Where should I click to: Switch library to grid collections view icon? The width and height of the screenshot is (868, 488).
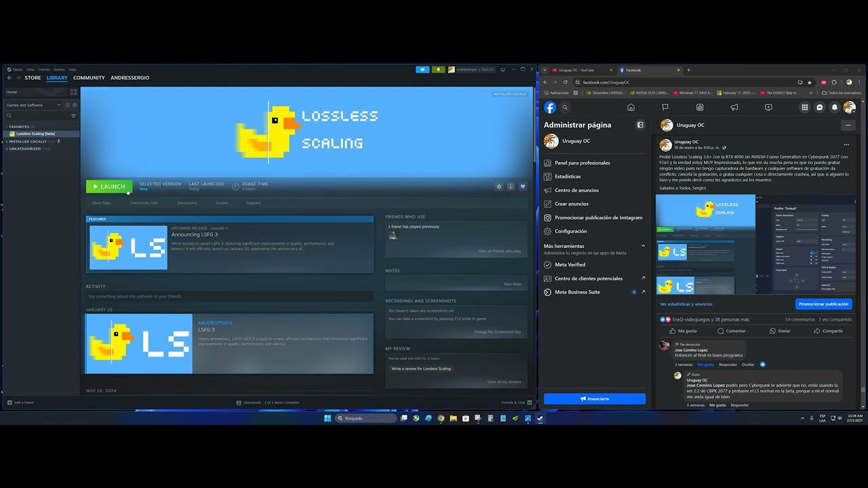(x=74, y=91)
